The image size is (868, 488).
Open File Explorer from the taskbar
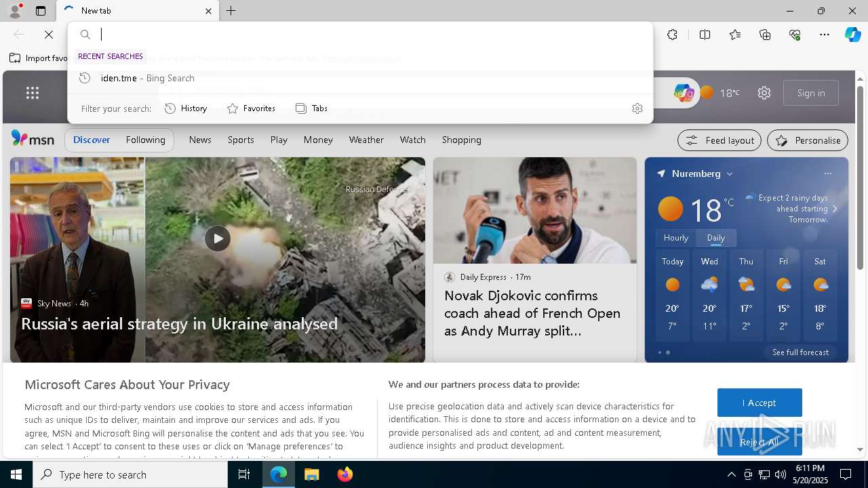[311, 474]
